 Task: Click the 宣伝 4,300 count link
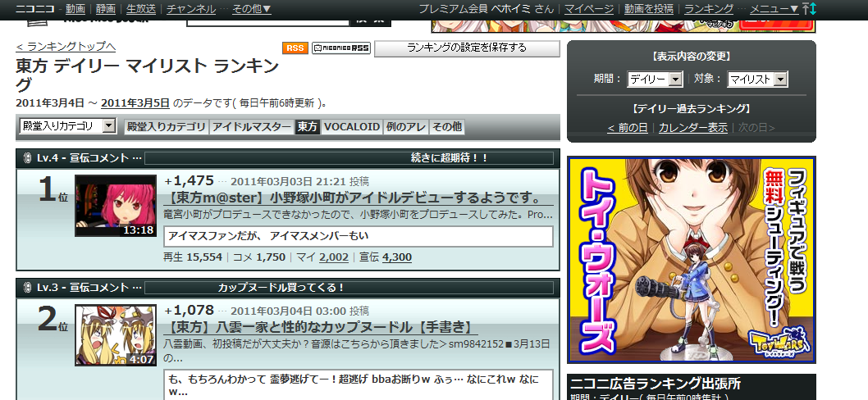point(397,257)
